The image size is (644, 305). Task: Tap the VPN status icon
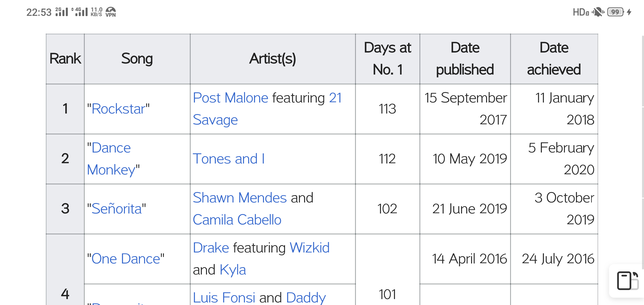(x=110, y=12)
